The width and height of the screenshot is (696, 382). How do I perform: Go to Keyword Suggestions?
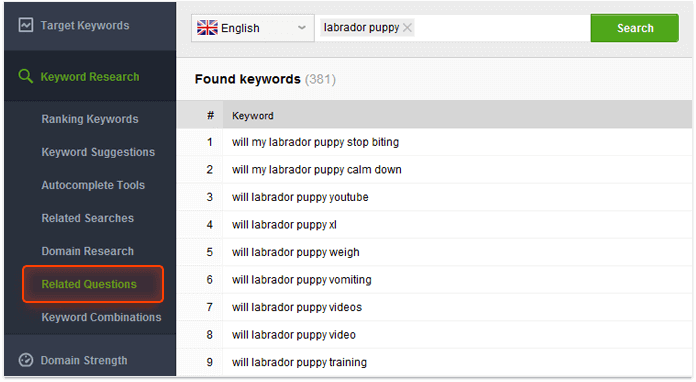point(98,152)
